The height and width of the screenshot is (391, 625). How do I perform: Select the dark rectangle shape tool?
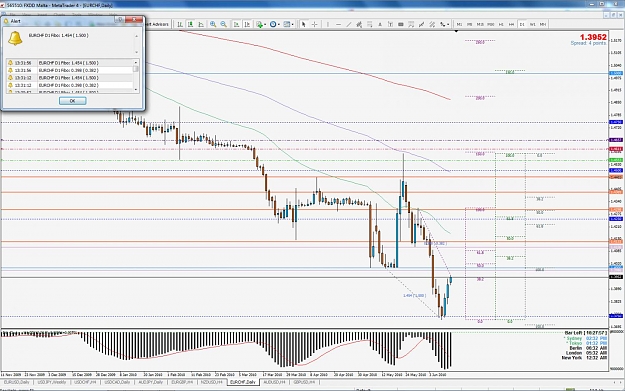click(401, 24)
